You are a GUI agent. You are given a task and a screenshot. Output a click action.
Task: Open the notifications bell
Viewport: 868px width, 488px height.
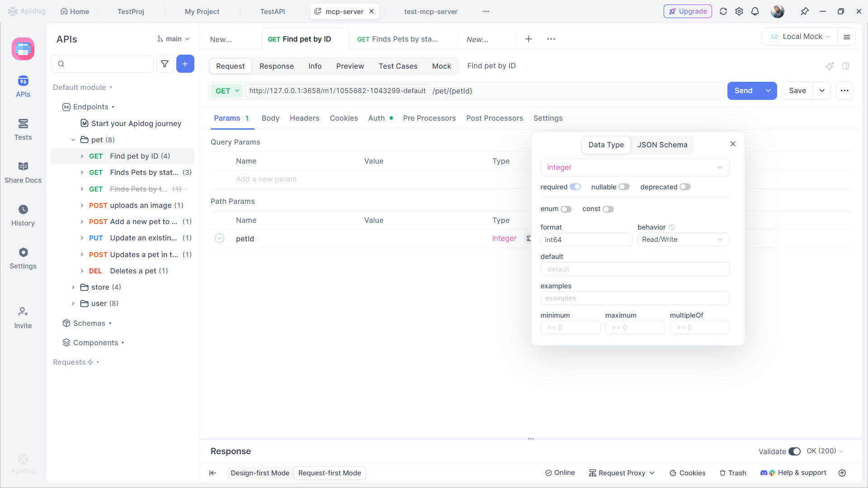(x=755, y=11)
